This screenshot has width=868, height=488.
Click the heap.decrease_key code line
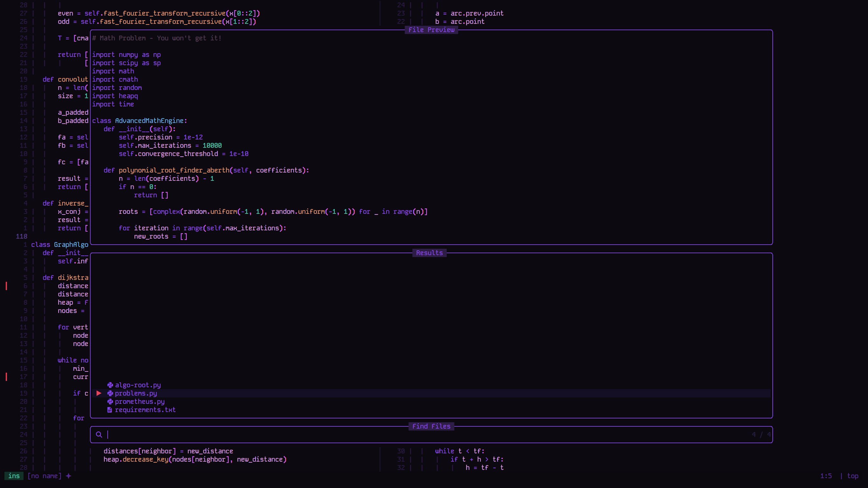[x=195, y=459]
